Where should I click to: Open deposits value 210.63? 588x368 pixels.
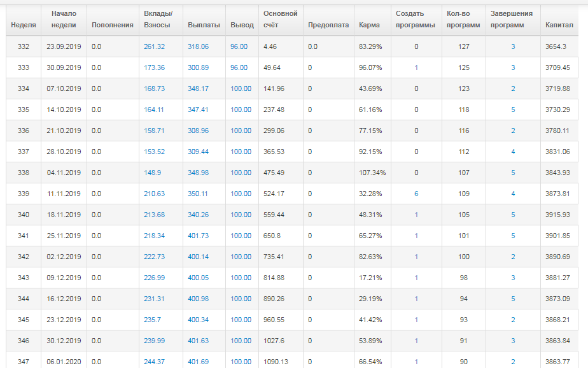click(x=154, y=194)
